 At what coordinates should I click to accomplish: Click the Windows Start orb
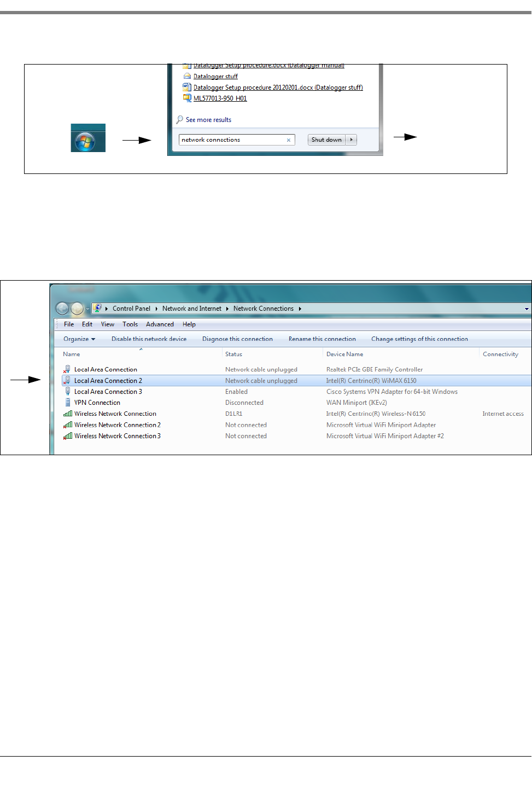point(85,142)
